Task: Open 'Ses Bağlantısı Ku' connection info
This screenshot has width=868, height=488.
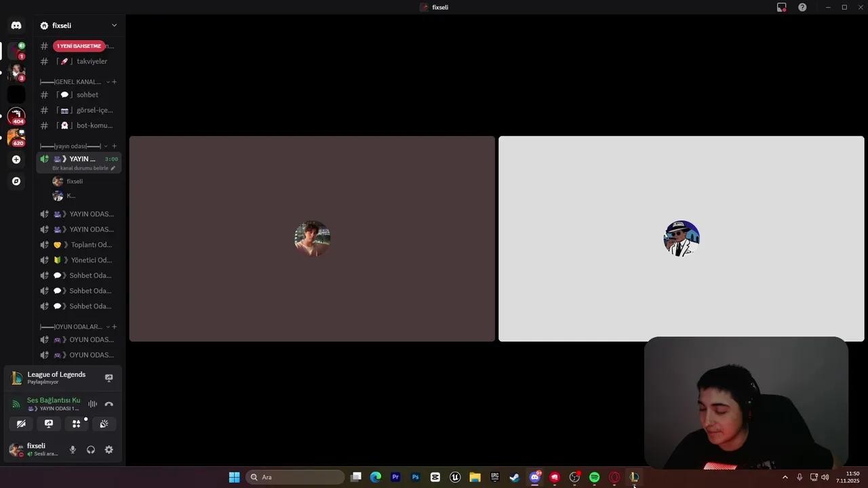Action: (x=54, y=400)
